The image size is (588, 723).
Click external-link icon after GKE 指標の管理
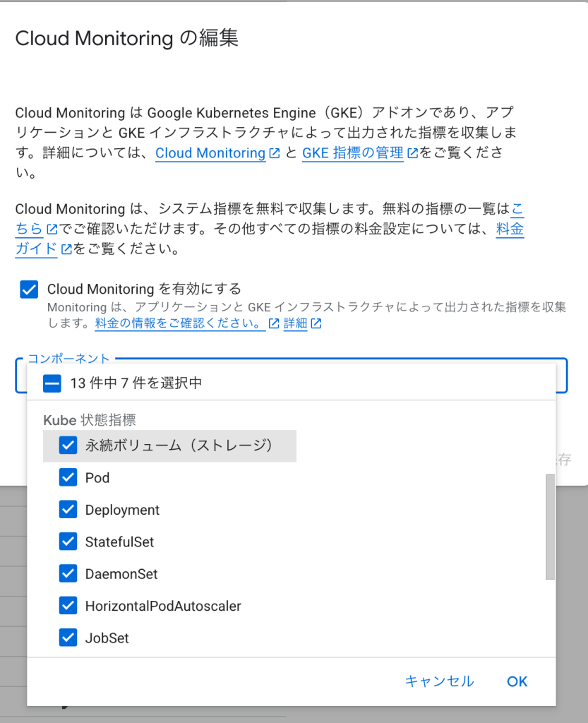(413, 153)
